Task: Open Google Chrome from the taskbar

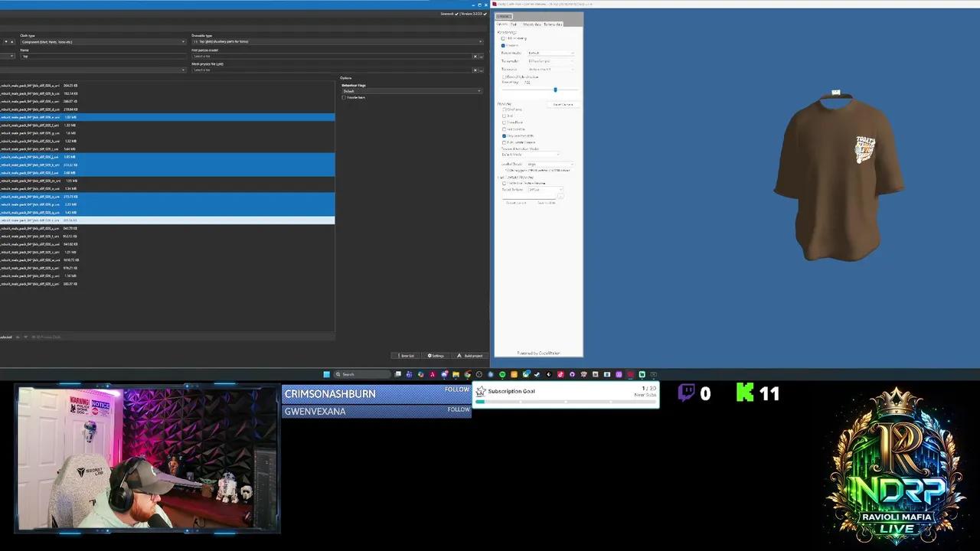Action: 467,374
